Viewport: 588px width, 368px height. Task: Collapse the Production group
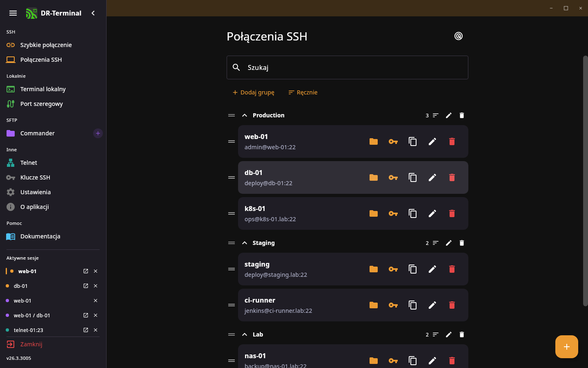[245, 115]
